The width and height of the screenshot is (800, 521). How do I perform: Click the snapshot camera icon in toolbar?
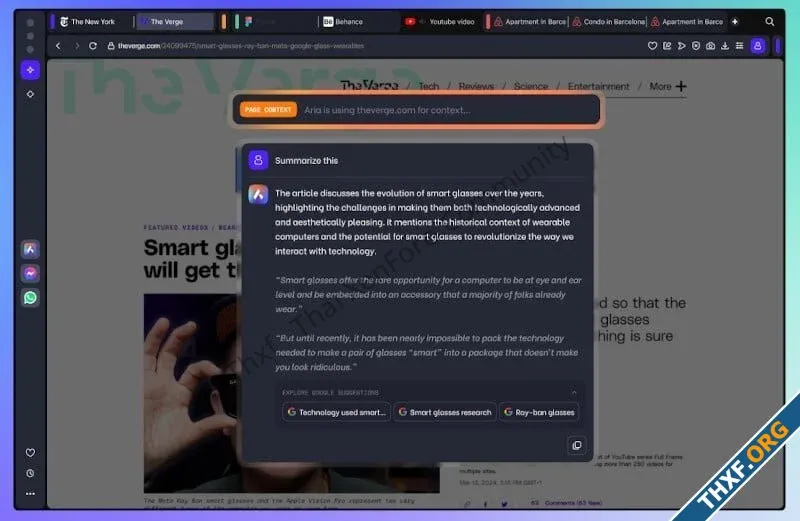710,46
